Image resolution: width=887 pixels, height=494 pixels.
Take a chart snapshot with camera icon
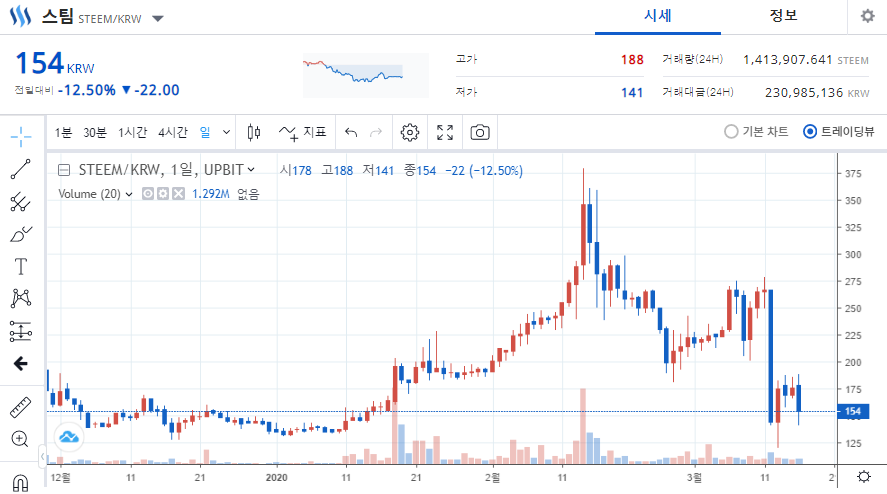click(x=480, y=132)
